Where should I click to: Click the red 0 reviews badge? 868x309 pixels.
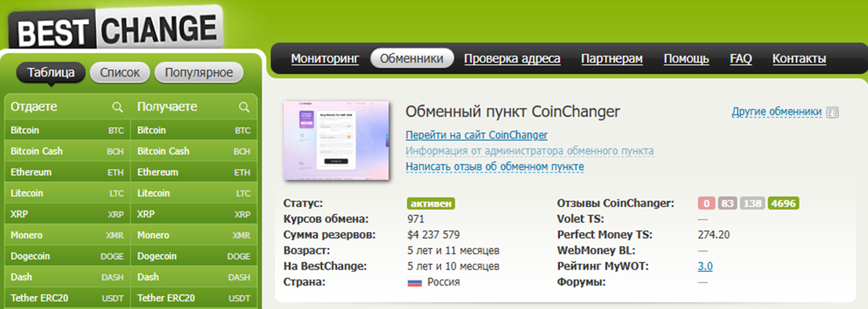706,203
